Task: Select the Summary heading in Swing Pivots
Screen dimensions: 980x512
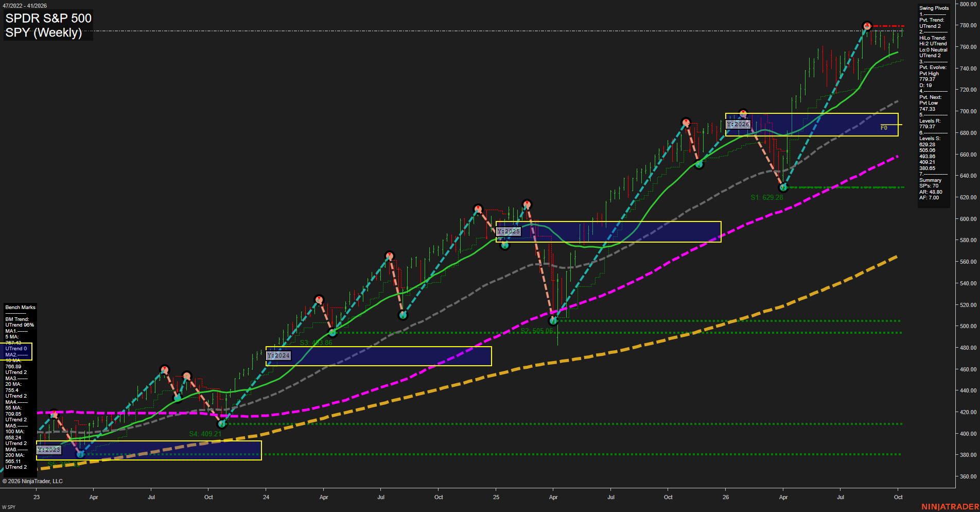Action: coord(930,180)
